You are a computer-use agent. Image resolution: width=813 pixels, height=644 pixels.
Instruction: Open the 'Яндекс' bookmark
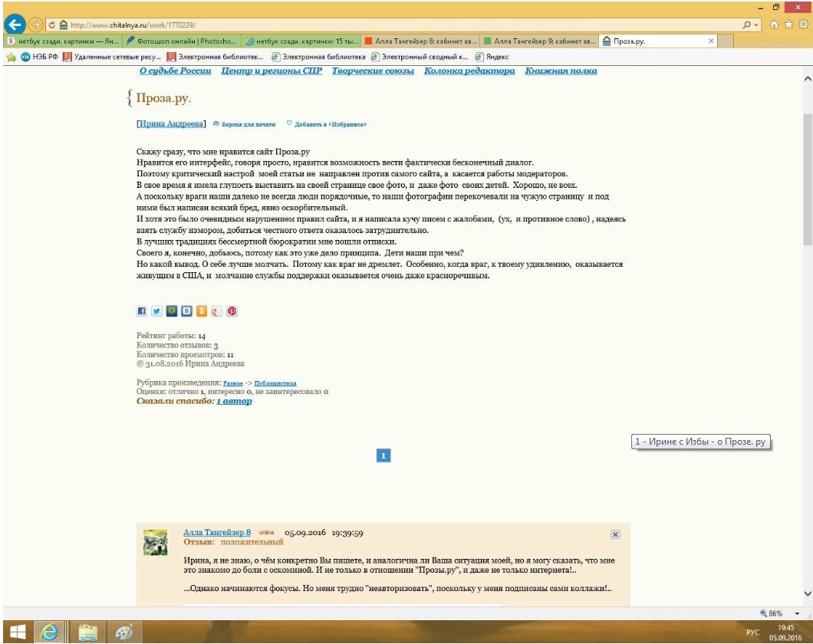(x=492, y=57)
